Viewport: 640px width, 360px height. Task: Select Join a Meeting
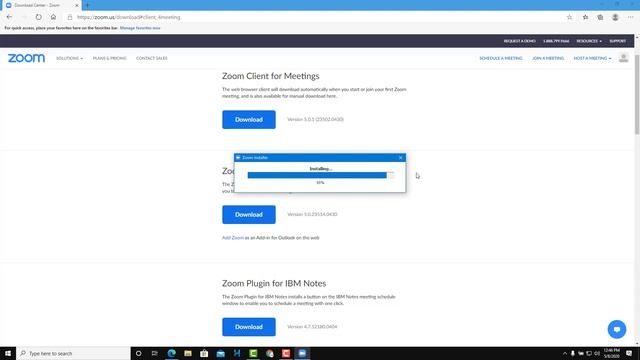click(548, 58)
